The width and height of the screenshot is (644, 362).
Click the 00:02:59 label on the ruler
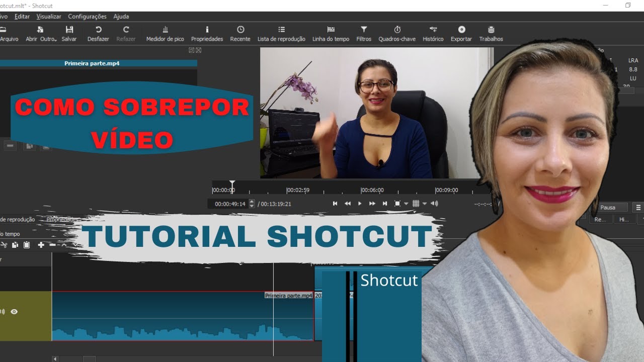click(x=298, y=190)
